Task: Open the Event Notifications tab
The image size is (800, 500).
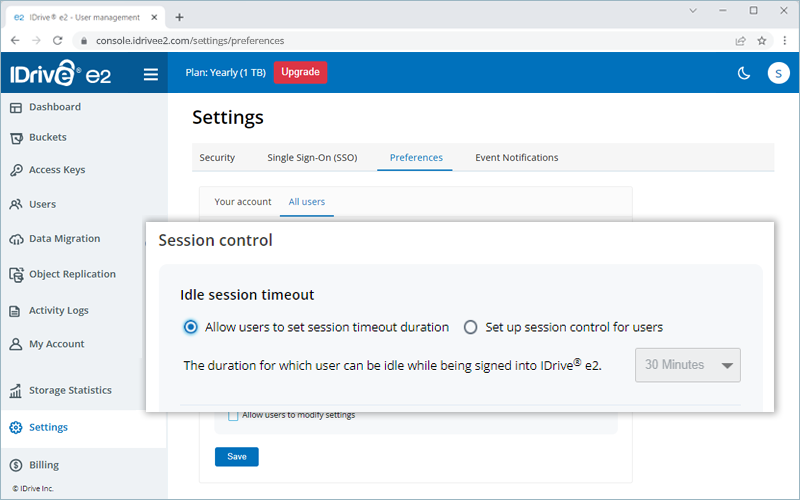Action: [516, 158]
